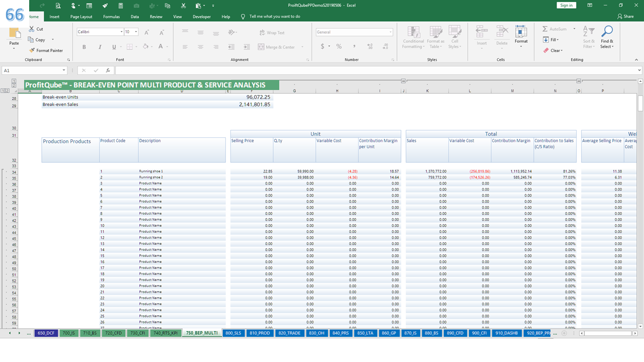The width and height of the screenshot is (644, 362).
Task: Open the font size dropdown
Action: coord(137,32)
